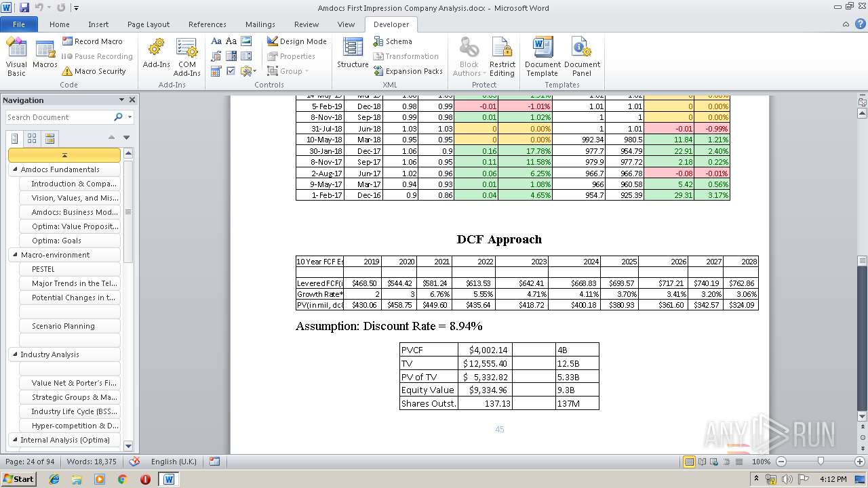The image size is (868, 488).
Task: Switch to the Home tab
Action: (60, 24)
